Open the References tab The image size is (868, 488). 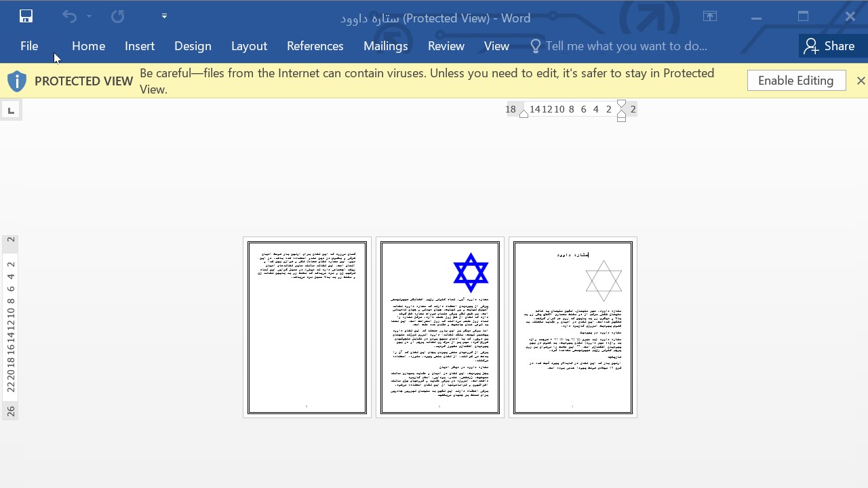click(315, 46)
